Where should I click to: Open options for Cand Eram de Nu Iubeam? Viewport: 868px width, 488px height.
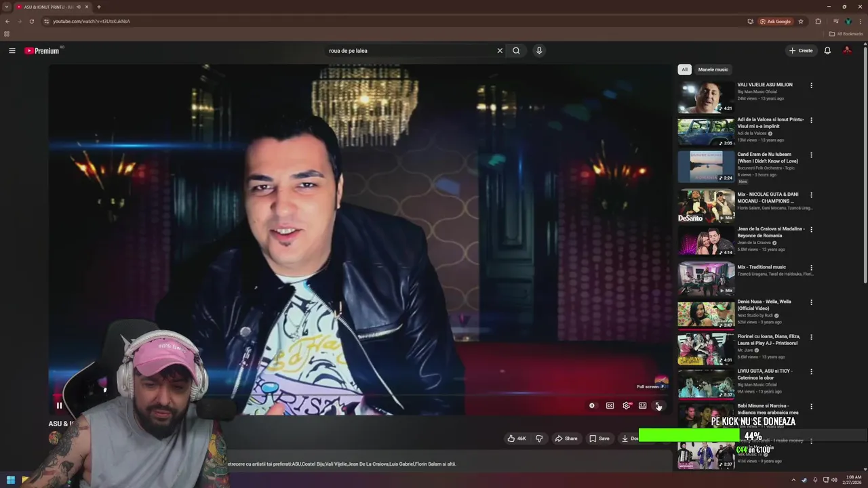tap(811, 155)
